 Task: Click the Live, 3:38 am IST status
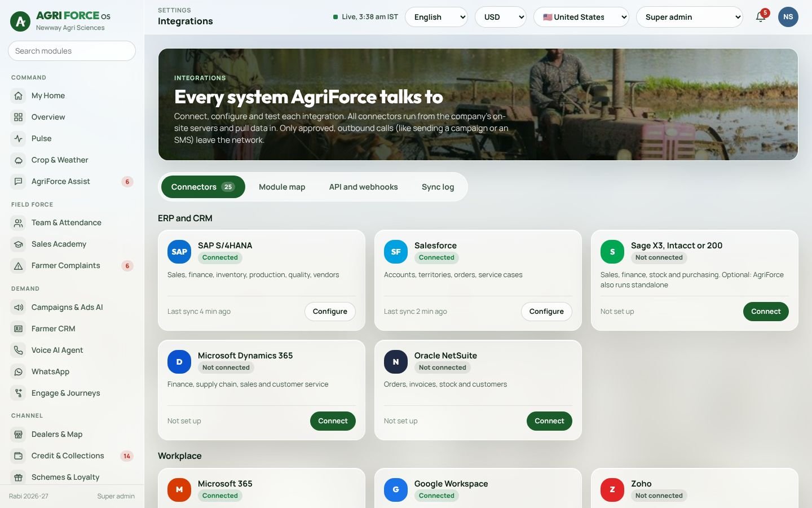[365, 17]
